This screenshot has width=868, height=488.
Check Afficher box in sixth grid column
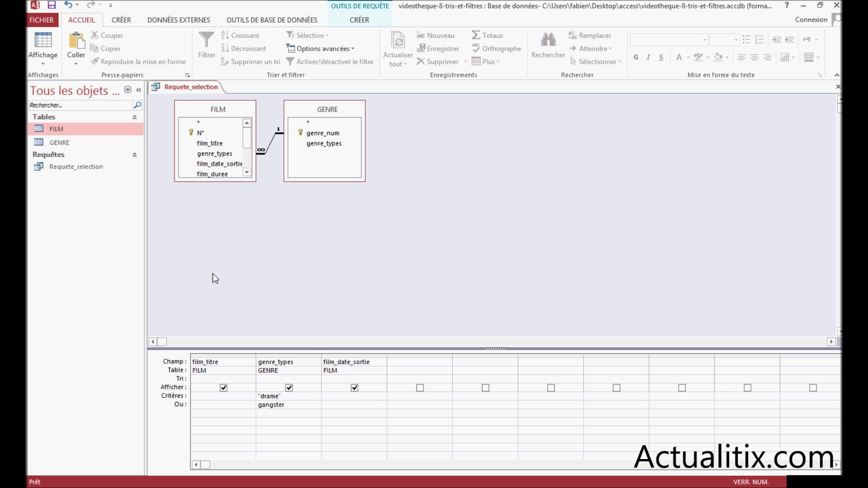point(551,388)
